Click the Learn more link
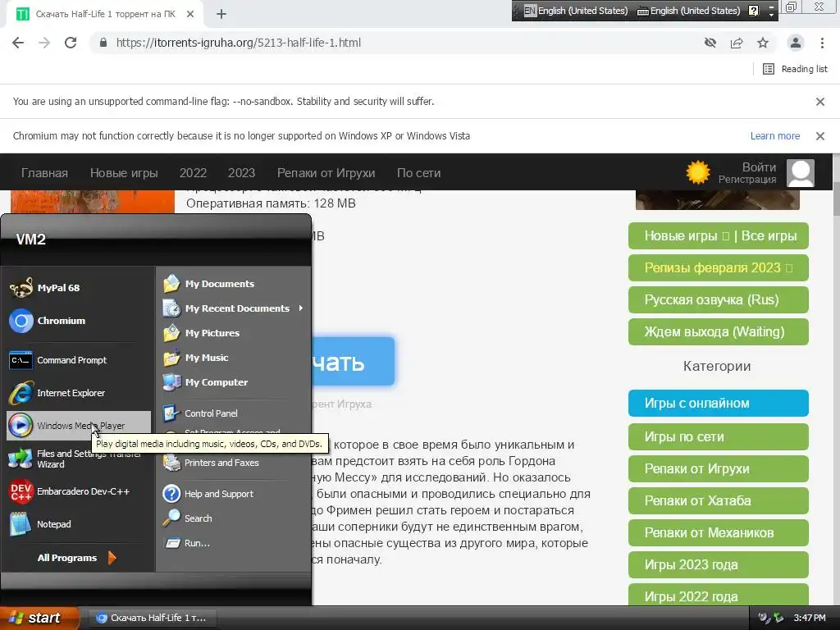The width and height of the screenshot is (840, 630). tap(774, 135)
